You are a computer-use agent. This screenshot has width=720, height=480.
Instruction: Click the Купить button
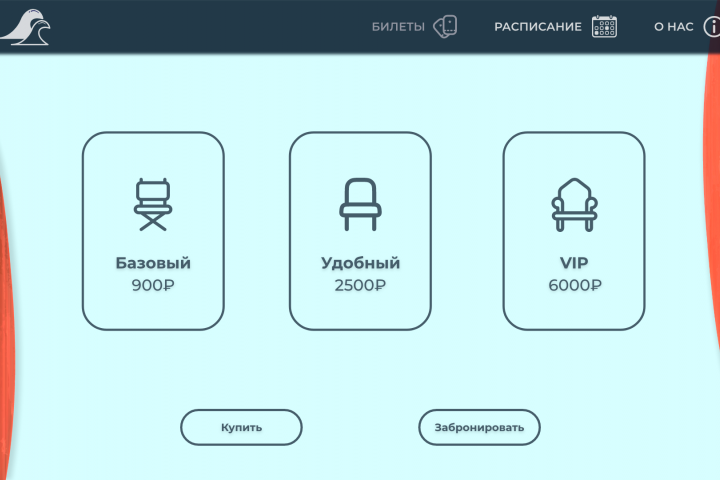(x=242, y=428)
